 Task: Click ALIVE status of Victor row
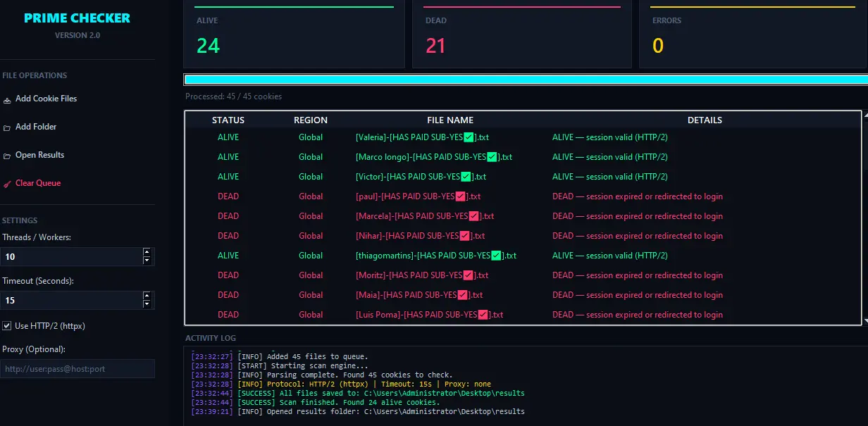tap(228, 177)
